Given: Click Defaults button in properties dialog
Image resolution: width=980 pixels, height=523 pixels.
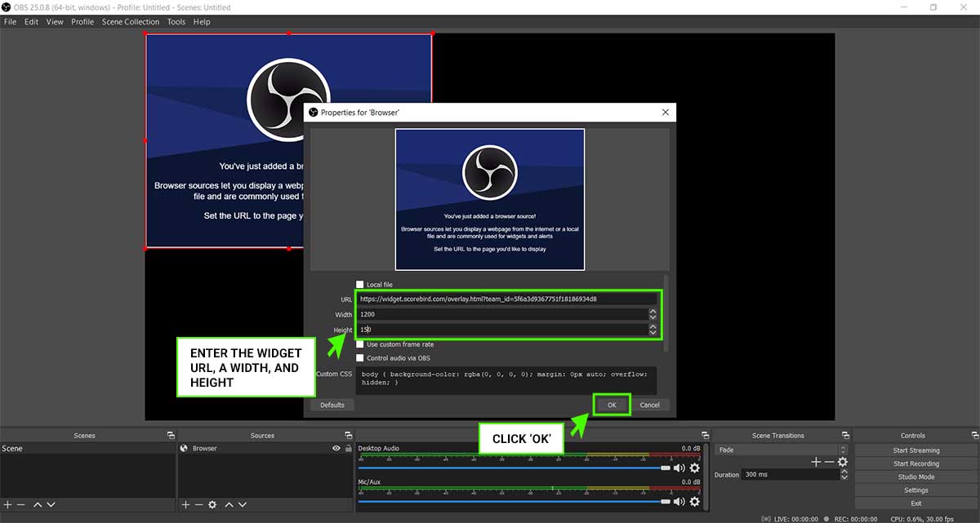Looking at the screenshot, I should pos(332,405).
